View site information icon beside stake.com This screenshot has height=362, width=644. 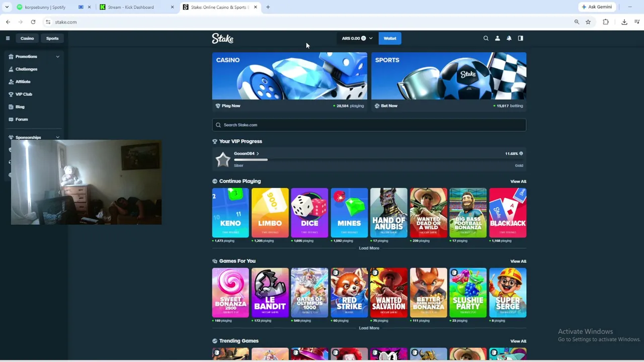pos(48,22)
